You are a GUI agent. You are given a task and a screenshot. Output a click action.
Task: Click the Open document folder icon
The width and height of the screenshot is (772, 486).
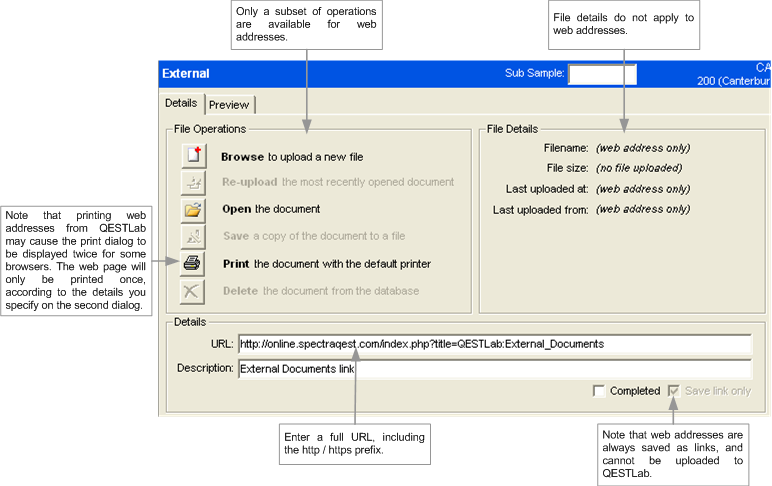coord(193,210)
